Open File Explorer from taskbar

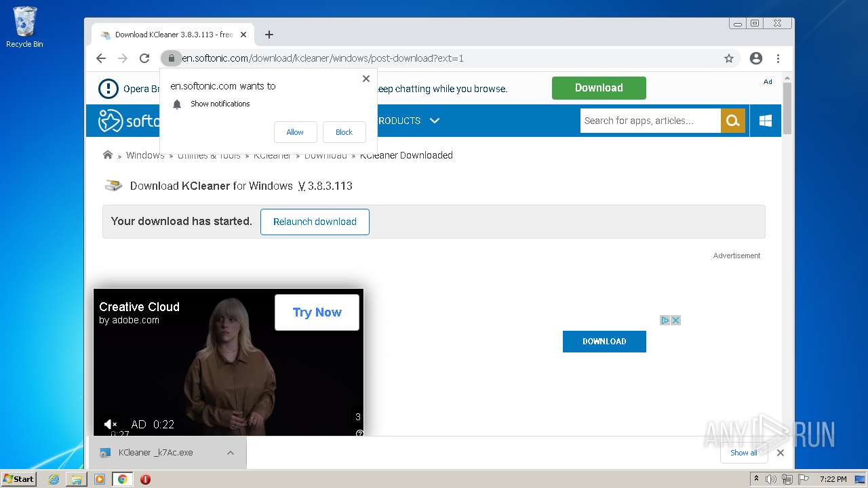(x=77, y=479)
